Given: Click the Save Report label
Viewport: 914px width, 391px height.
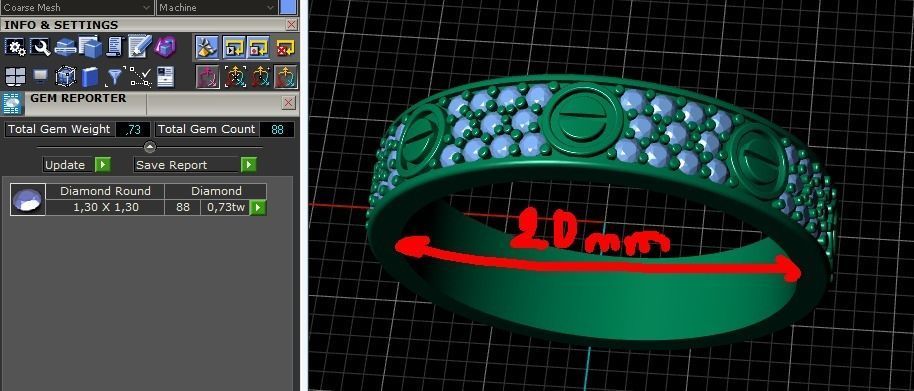Looking at the screenshot, I should coord(171,165).
